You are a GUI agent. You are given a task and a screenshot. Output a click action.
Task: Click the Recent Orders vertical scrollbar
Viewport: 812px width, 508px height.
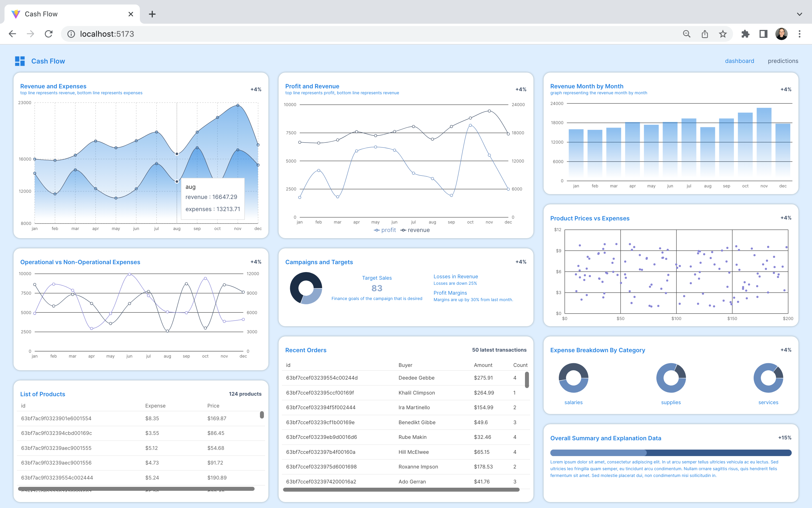click(527, 380)
